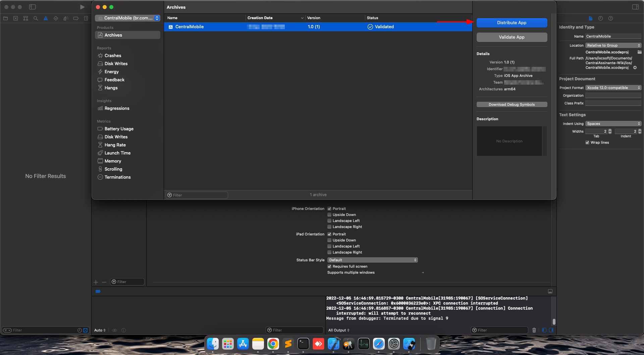The image size is (644, 355).
Task: Uncheck iPhone Orientation Portrait checkbox
Action: 329,209
